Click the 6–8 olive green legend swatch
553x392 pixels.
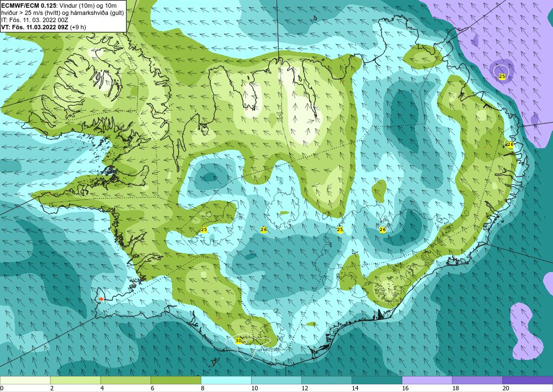pos(176,380)
